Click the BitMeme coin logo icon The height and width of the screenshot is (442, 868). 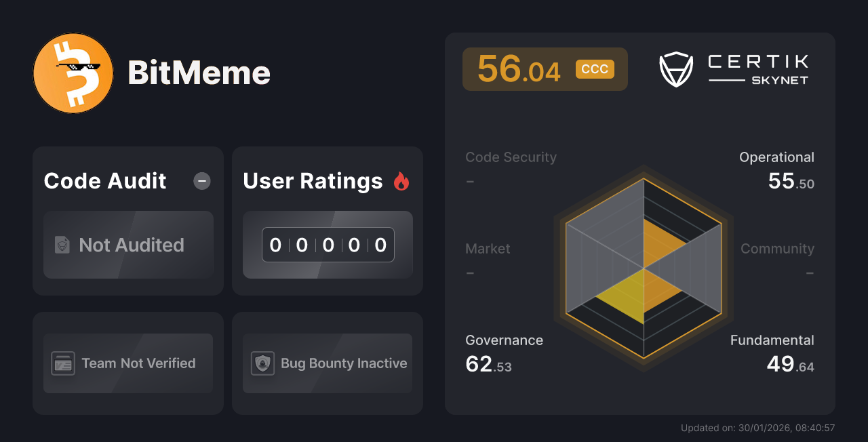coord(73,73)
